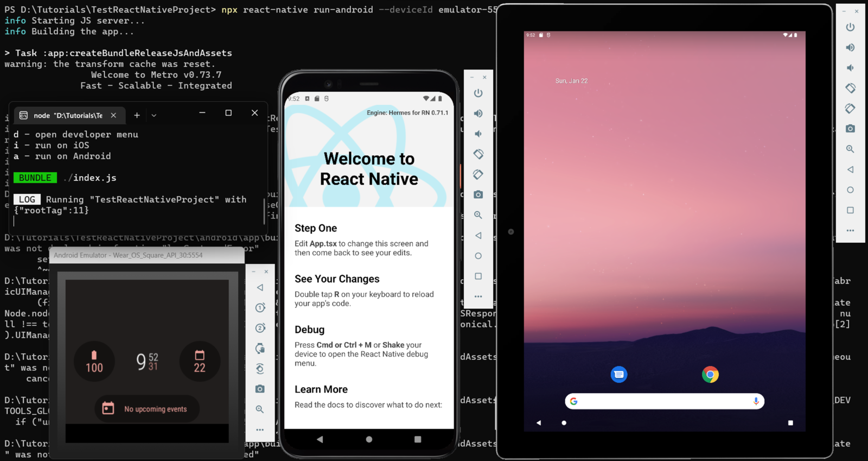Open Messages app on tablet home screen

(619, 375)
